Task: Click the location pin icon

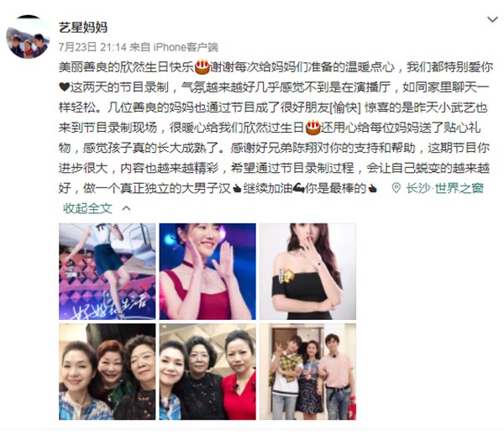Action: 396,188
